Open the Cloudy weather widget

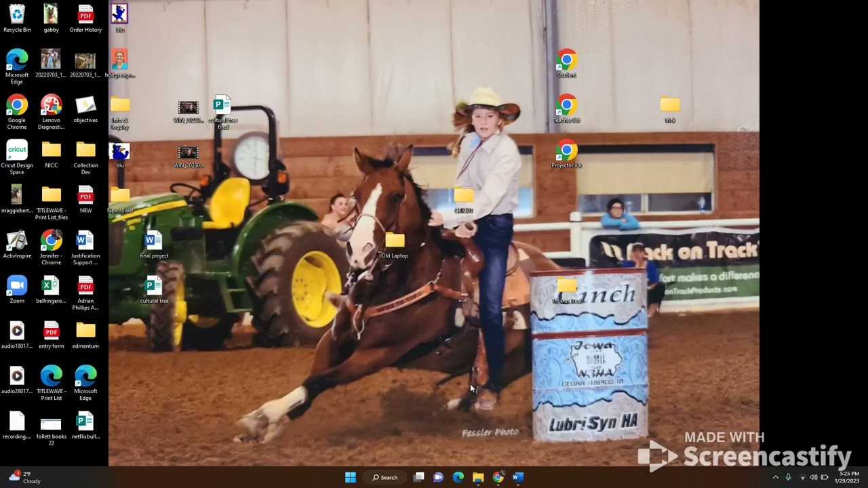point(24,477)
